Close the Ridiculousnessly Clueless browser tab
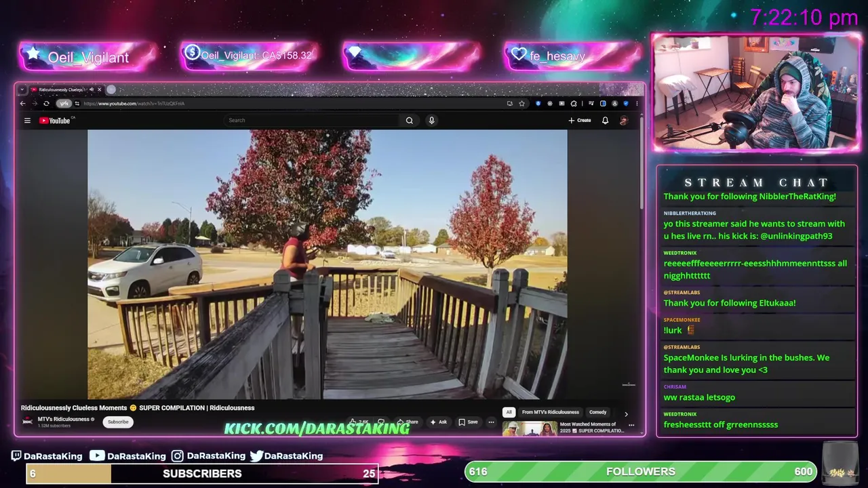 [x=99, y=89]
